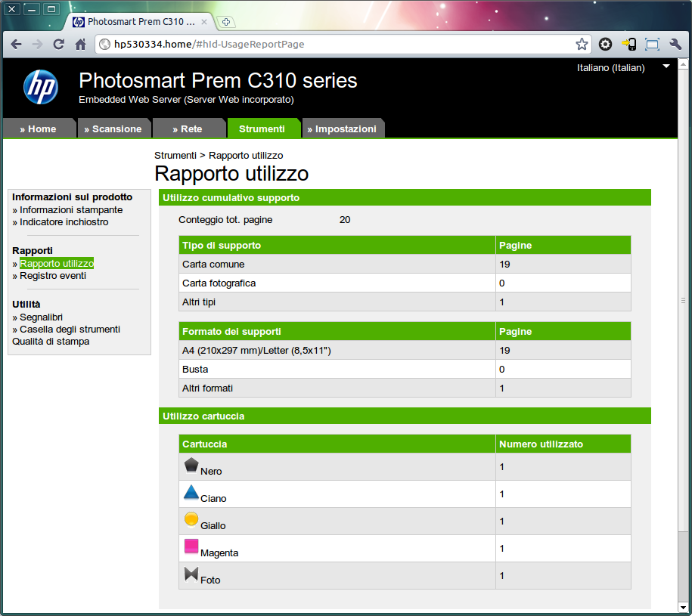Click the scrollbar up arrow
This screenshot has width=692, height=616.
683,65
